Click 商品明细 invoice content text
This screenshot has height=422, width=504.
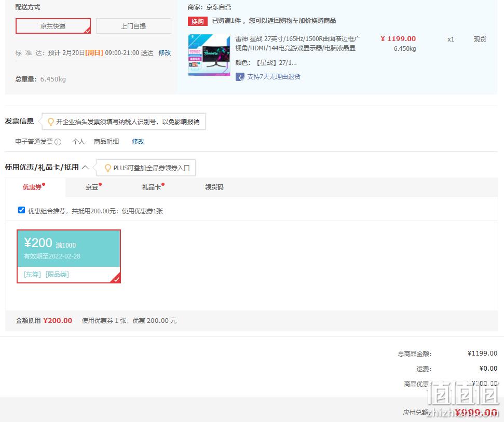[x=106, y=141]
